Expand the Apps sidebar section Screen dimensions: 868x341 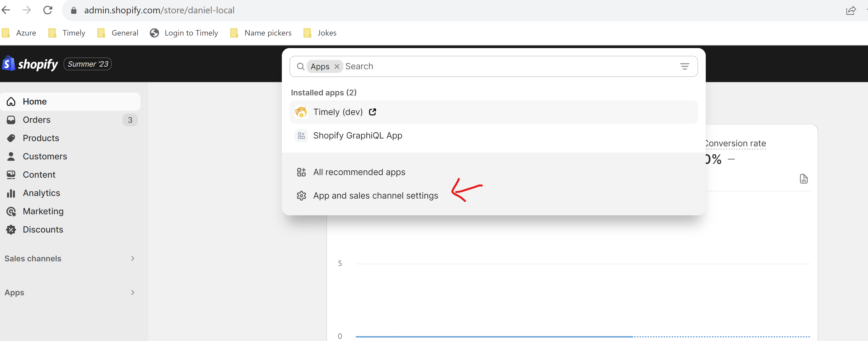tap(70, 292)
